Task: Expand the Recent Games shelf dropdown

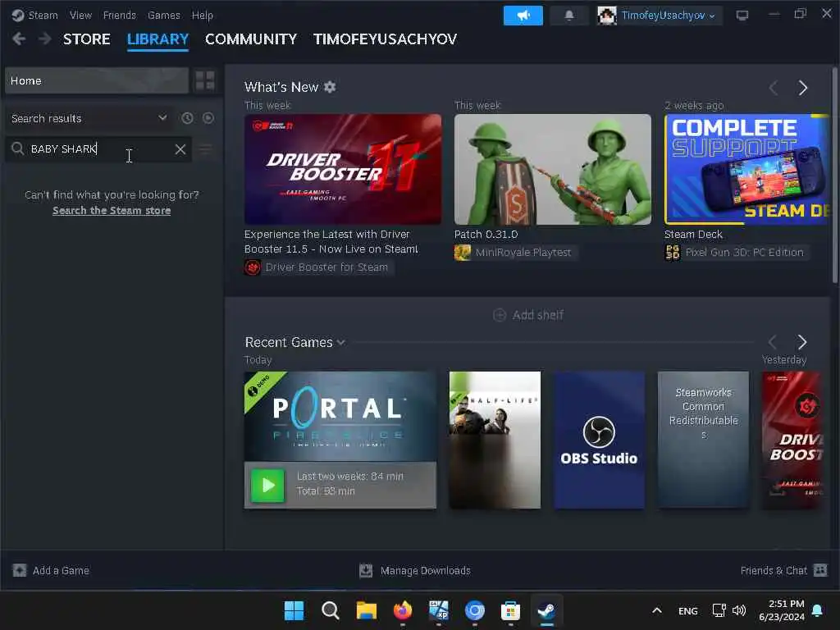Action: click(x=341, y=342)
